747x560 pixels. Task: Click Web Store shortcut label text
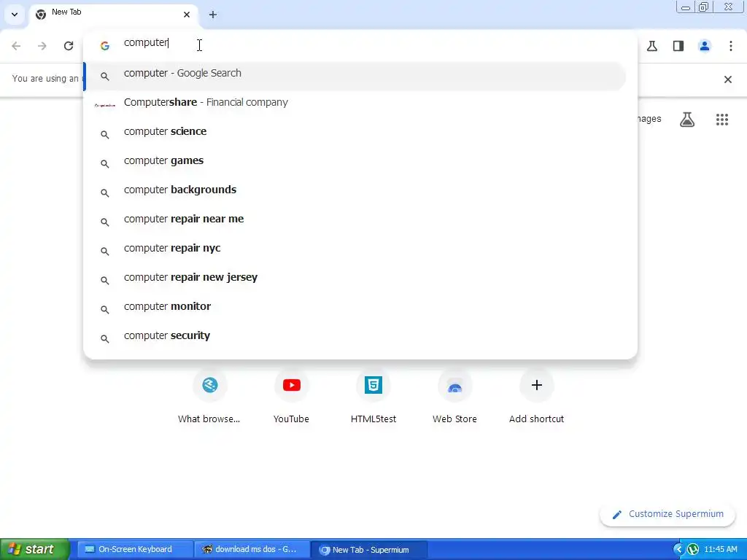click(454, 419)
